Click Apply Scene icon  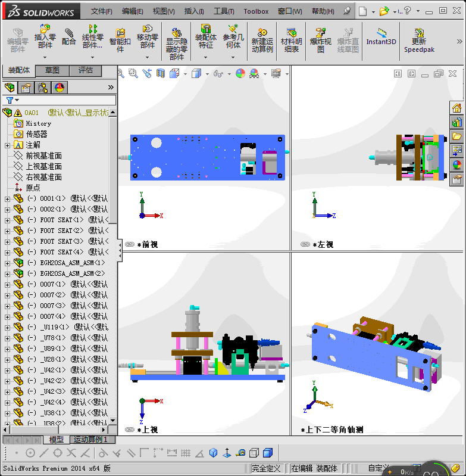[254, 73]
